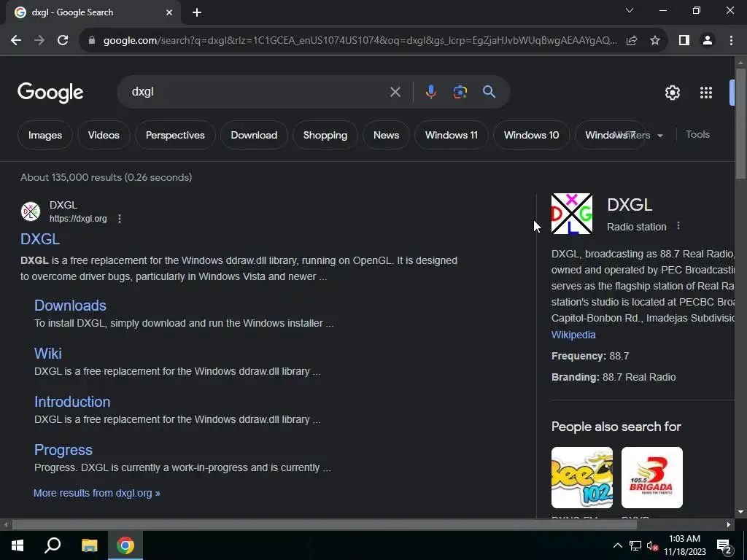Open the Progress sitelink
Viewport: 747px width, 560px height.
[63, 449]
